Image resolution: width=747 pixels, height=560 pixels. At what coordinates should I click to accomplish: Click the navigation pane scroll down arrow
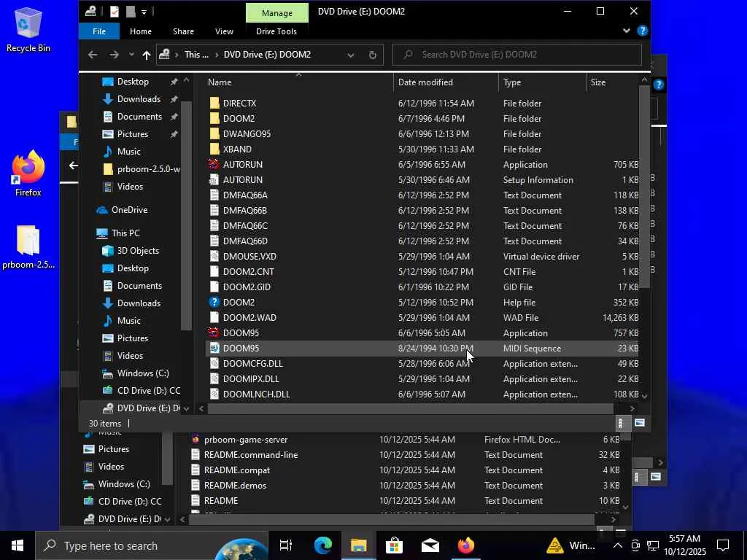tap(186, 408)
